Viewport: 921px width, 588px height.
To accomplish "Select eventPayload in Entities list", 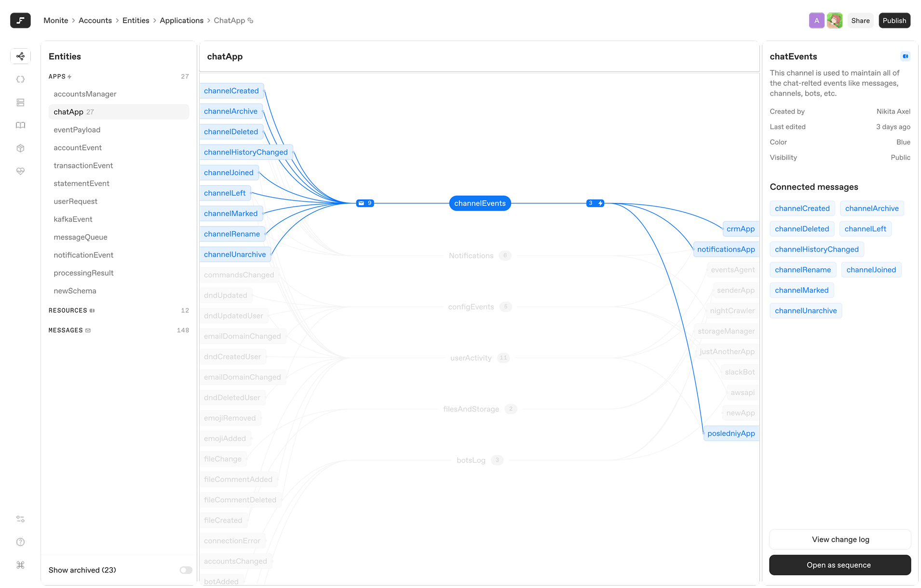I will point(119,130).
